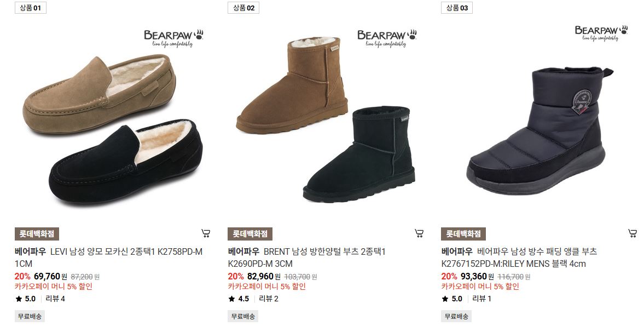This screenshot has width=644, height=326.
Task: Add LEVI moccasin to cart via cart icon
Action: point(206,233)
